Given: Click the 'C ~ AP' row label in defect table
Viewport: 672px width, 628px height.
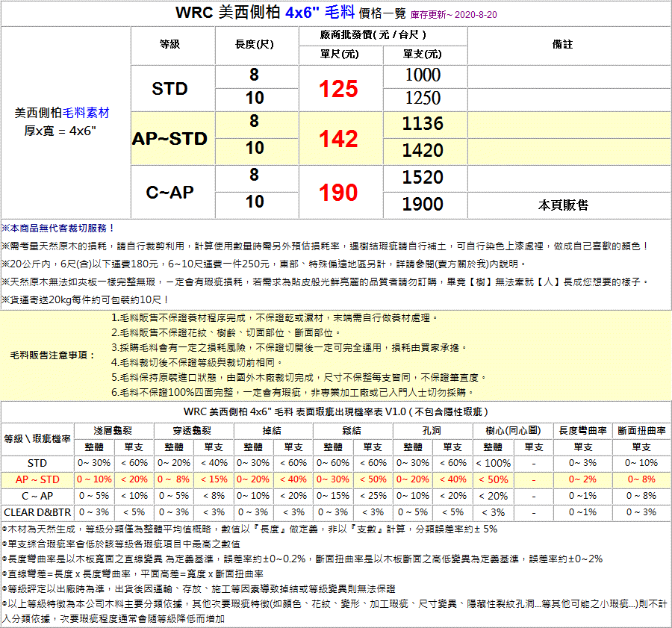Looking at the screenshot, I should 37,496.
